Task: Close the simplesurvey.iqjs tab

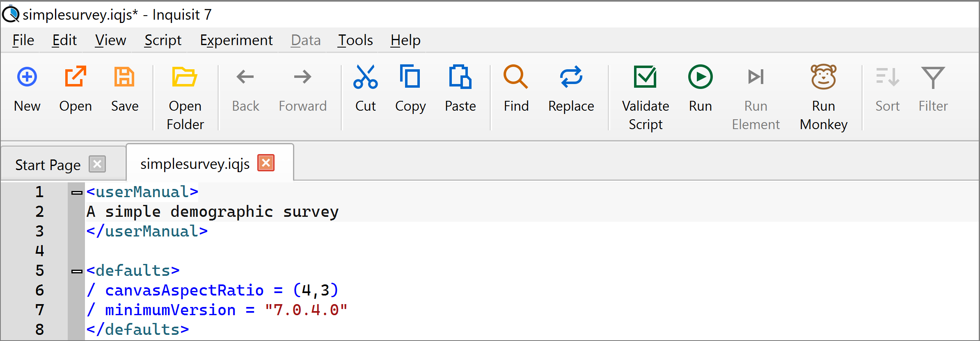Action: pos(266,163)
